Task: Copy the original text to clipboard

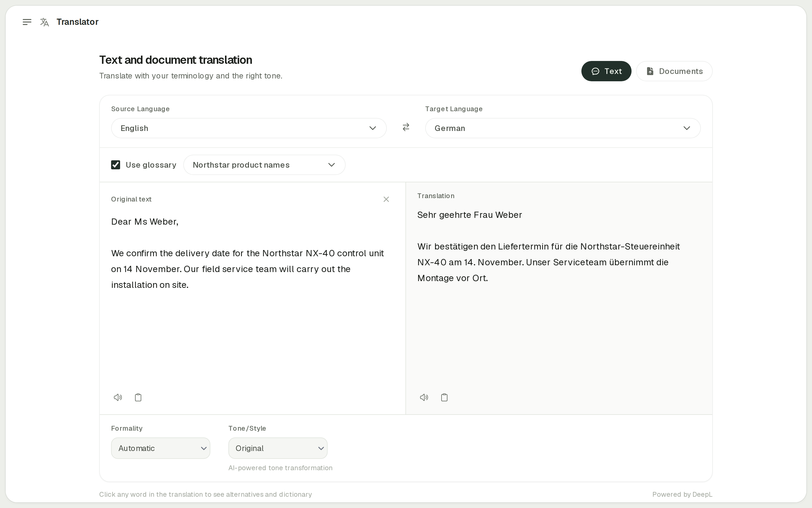Action: point(138,397)
